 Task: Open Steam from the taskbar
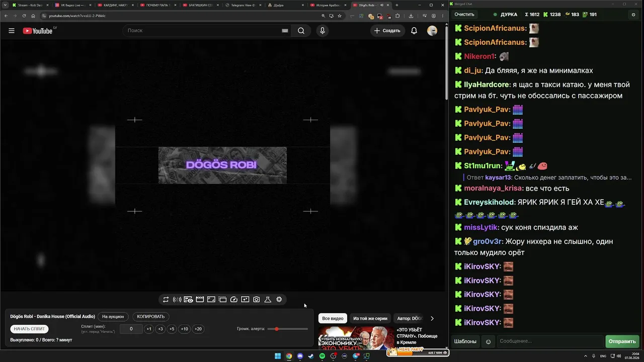coord(311,356)
